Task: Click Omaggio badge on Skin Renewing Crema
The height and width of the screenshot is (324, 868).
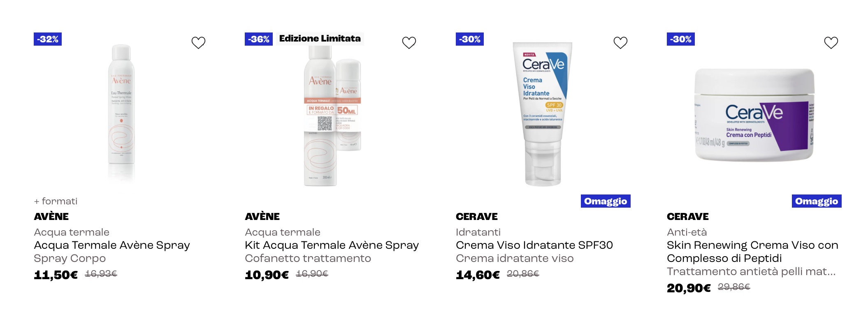Action: point(817,201)
